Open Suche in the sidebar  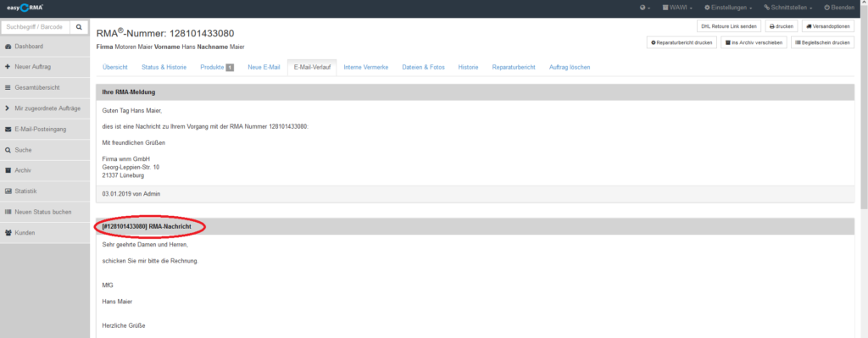pyautogui.click(x=45, y=150)
